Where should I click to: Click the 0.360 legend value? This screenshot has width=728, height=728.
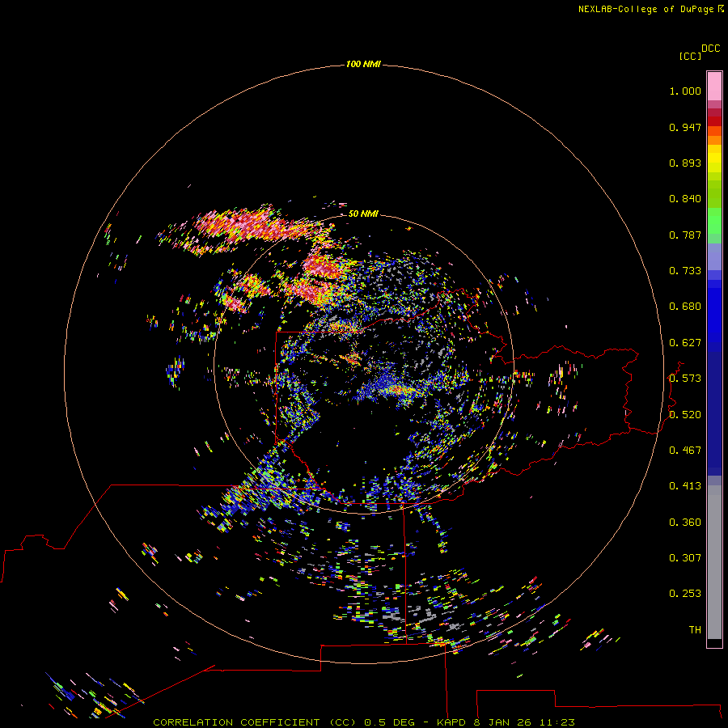point(685,523)
